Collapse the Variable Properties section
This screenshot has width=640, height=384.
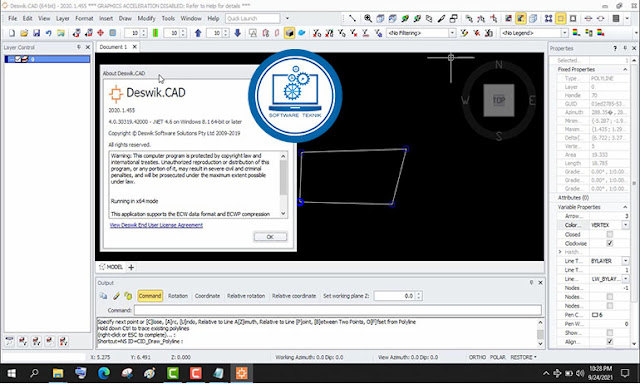coord(625,207)
